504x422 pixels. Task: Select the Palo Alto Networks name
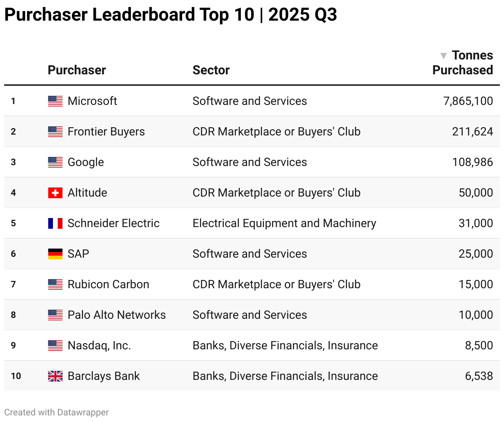coord(116,315)
